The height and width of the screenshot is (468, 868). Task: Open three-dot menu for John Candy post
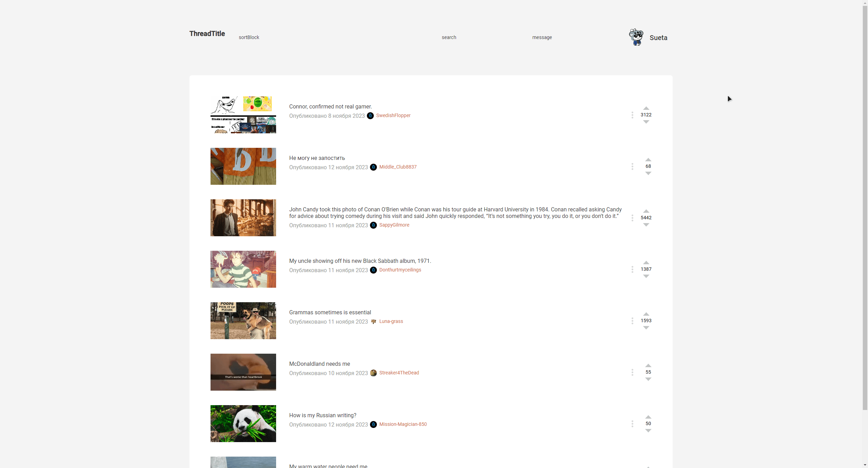tap(632, 218)
